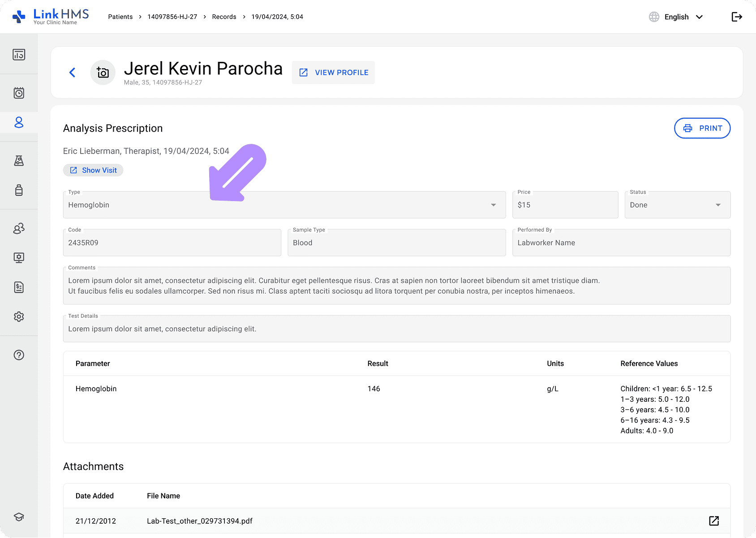Image resolution: width=756 pixels, height=538 pixels.
Task: Go to Patients breadcrumb
Action: tap(120, 17)
